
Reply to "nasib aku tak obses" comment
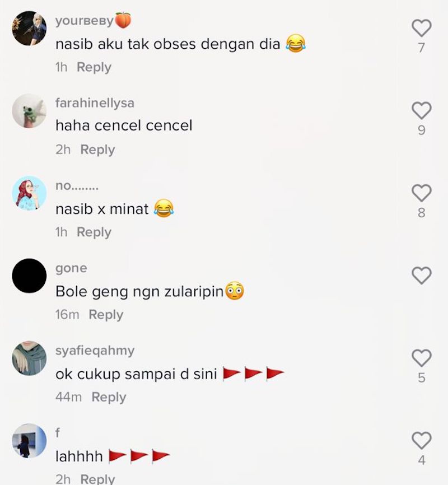pos(94,67)
